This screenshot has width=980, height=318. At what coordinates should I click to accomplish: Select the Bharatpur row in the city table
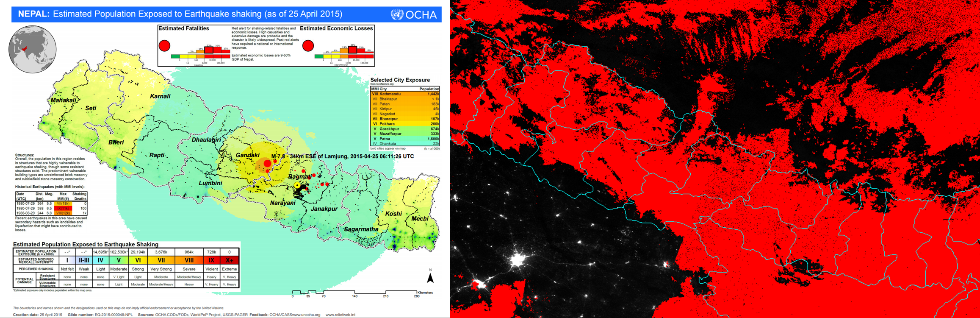[405, 119]
